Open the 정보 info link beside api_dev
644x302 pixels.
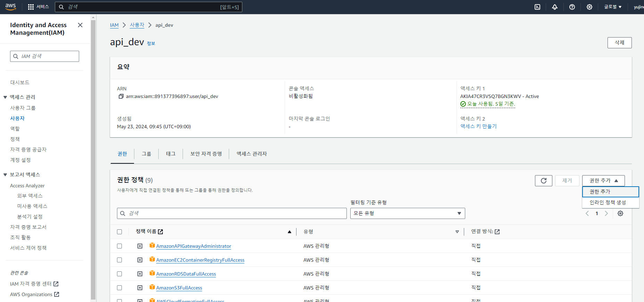(151, 43)
